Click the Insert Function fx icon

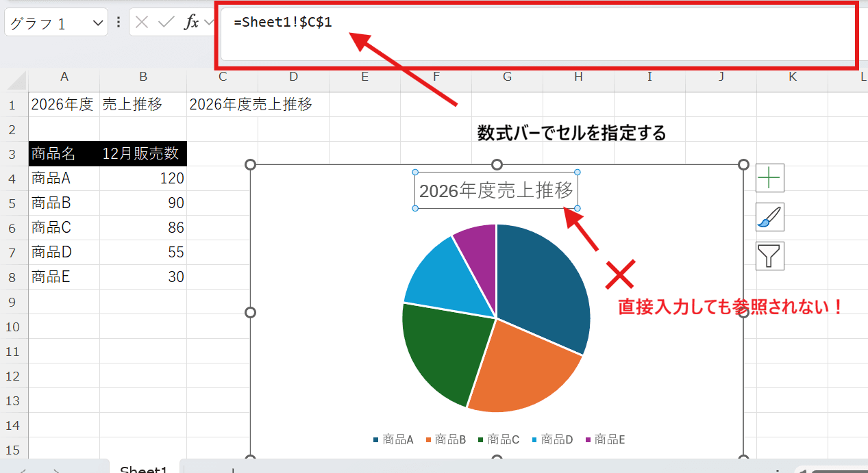point(192,22)
